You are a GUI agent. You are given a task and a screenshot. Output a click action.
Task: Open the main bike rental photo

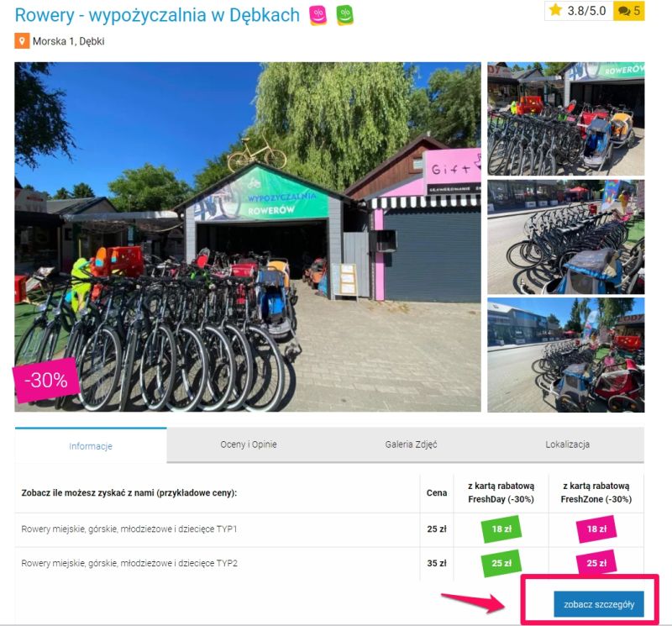pyautogui.click(x=248, y=236)
